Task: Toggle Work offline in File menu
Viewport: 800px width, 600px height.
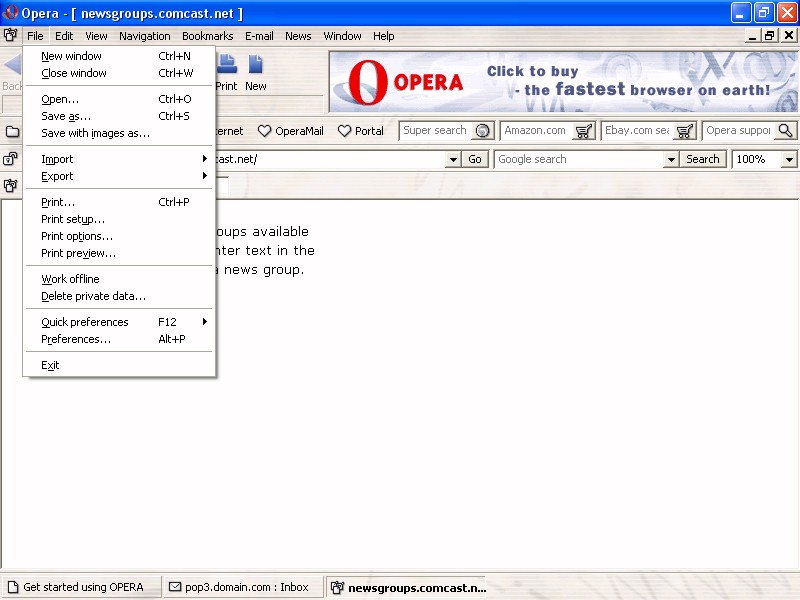Action: tap(70, 279)
